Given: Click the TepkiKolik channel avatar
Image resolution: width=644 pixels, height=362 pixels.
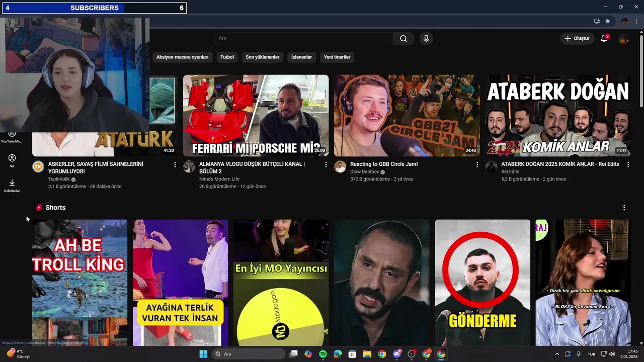Looking at the screenshot, I should click(38, 167).
